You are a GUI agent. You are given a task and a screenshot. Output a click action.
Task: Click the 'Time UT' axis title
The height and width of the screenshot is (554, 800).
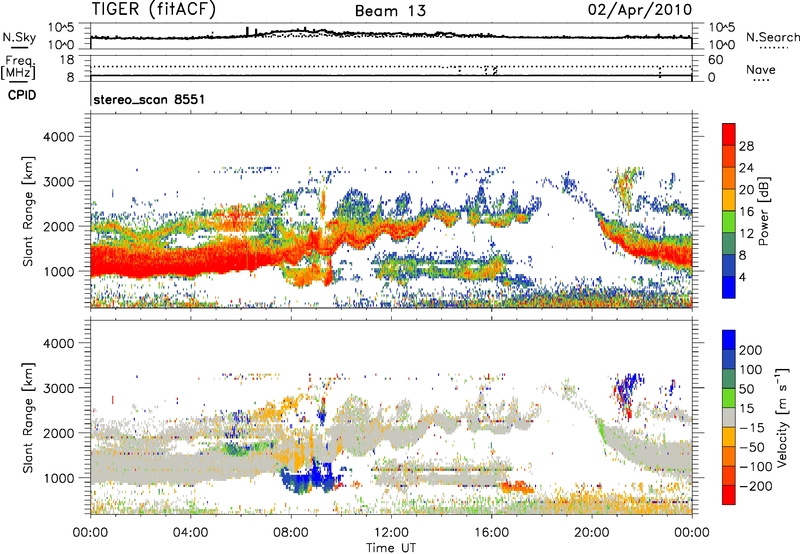click(391, 548)
